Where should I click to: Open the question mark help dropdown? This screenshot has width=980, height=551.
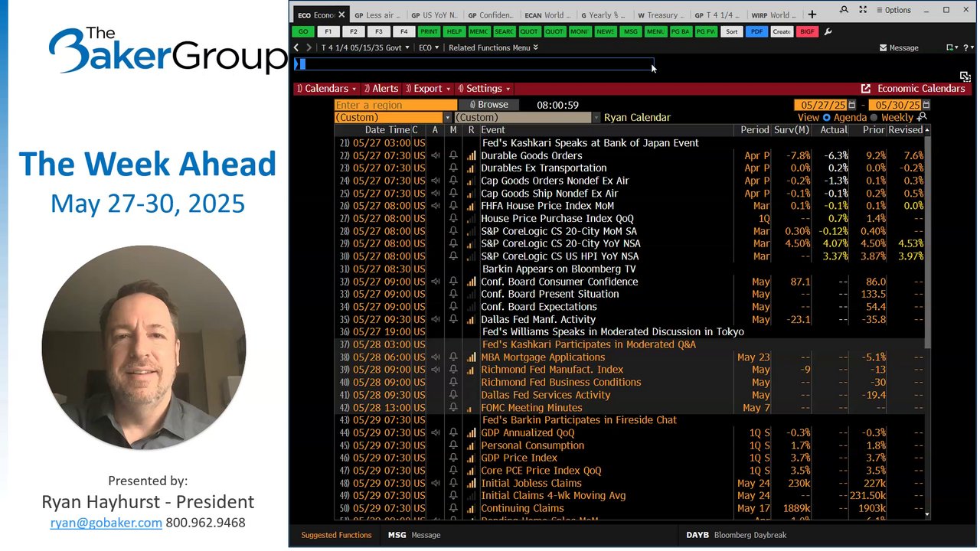pos(969,47)
